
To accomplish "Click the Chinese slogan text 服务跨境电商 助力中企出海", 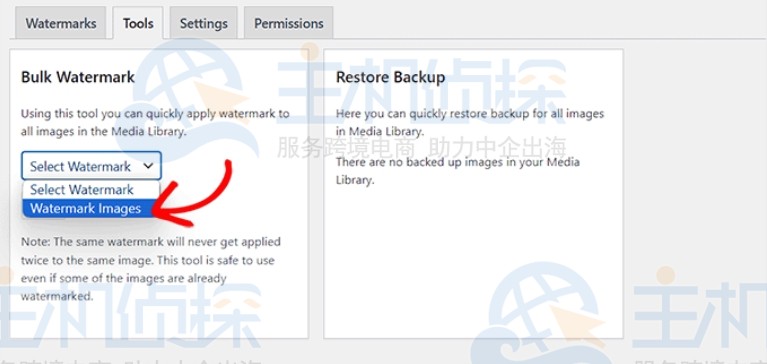I will tap(422, 147).
